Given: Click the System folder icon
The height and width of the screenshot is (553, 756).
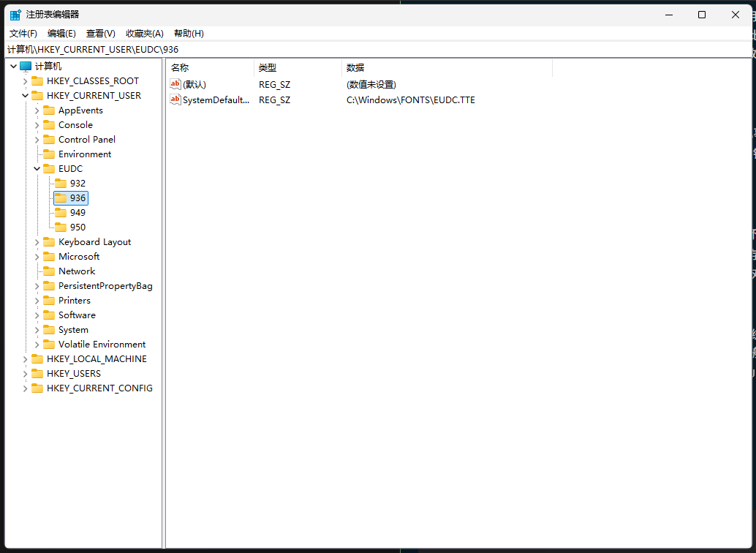Looking at the screenshot, I should click(x=49, y=330).
